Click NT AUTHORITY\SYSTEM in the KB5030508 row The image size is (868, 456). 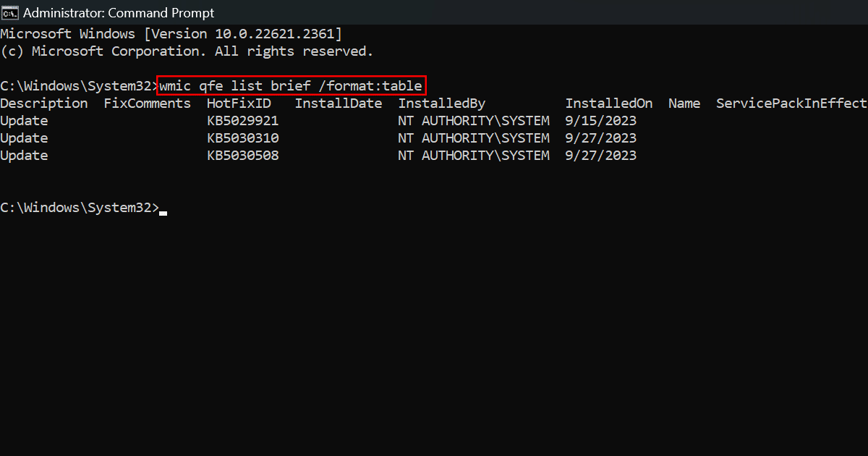[x=474, y=156]
